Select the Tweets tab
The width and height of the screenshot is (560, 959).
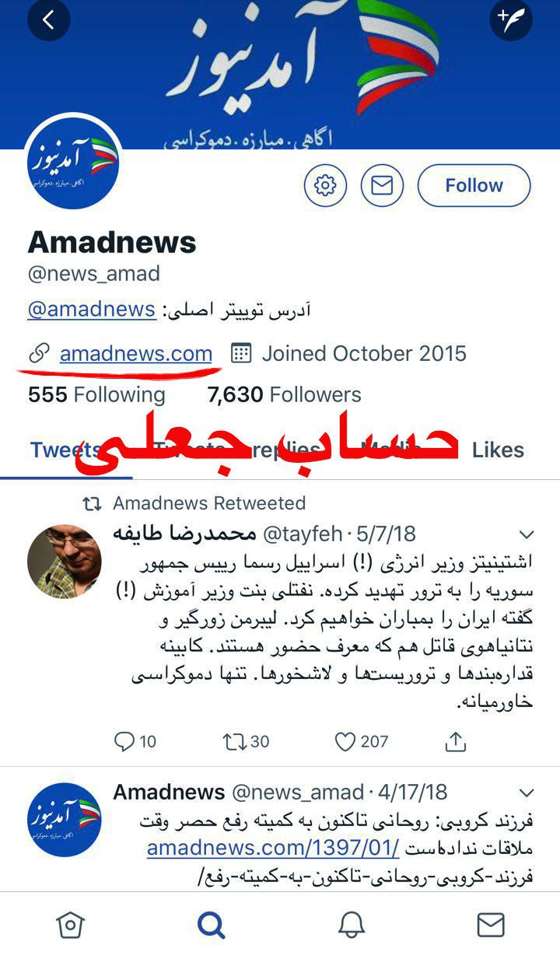[x=66, y=450]
